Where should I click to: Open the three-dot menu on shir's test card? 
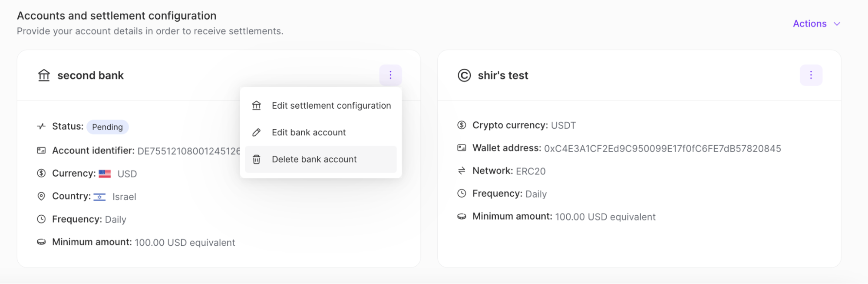tap(811, 75)
